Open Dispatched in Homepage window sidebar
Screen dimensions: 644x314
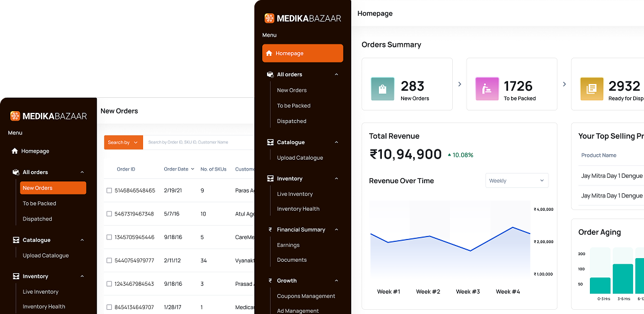pyautogui.click(x=292, y=121)
